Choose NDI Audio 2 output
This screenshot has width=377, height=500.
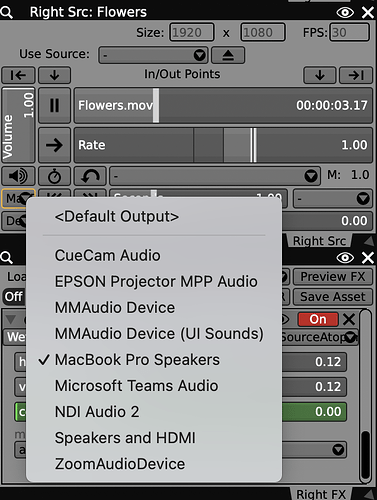pos(154,412)
